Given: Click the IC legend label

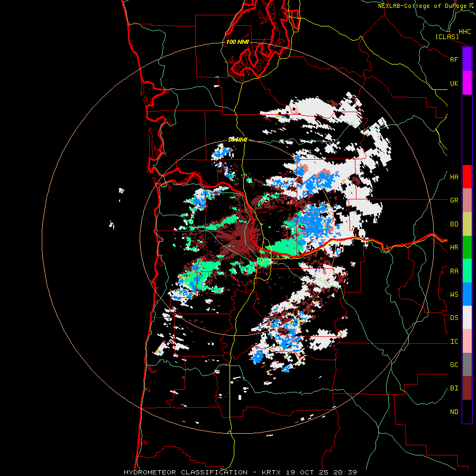Looking at the screenshot, I should (x=454, y=342).
